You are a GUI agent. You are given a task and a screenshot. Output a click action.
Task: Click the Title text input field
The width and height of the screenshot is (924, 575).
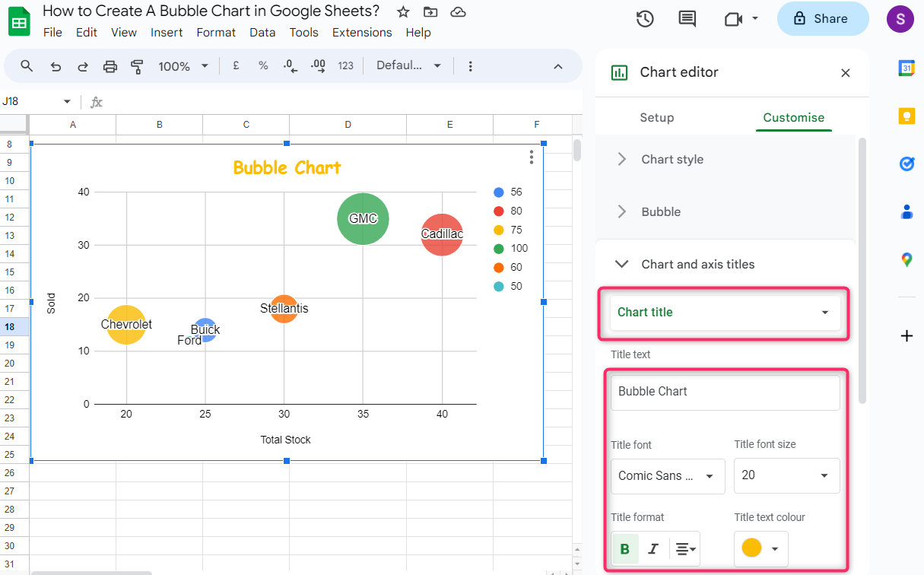(x=725, y=392)
